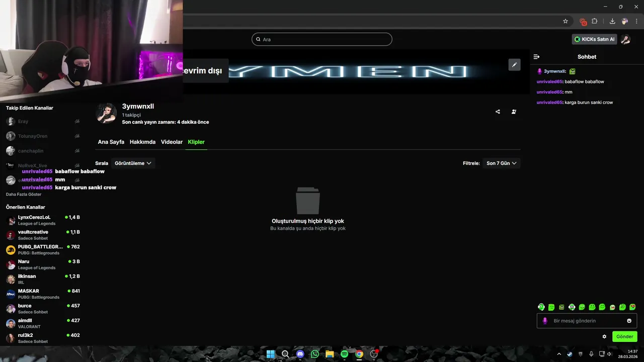Share the 3ymwnxll channel

498,112
